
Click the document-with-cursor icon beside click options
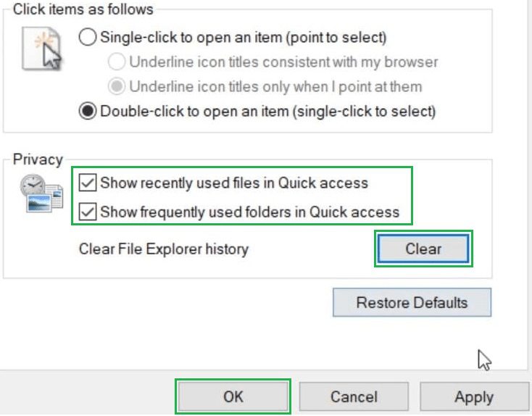[41, 49]
